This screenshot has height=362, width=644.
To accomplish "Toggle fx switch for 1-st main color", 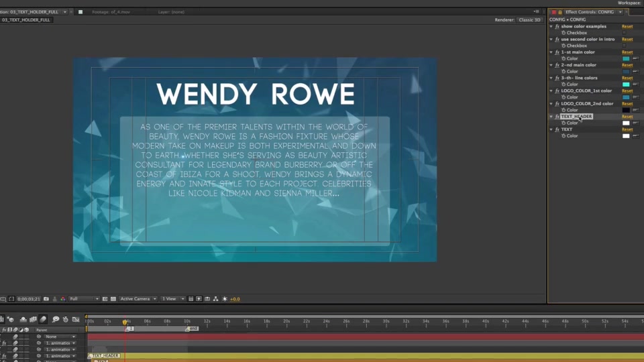I will click(x=557, y=52).
